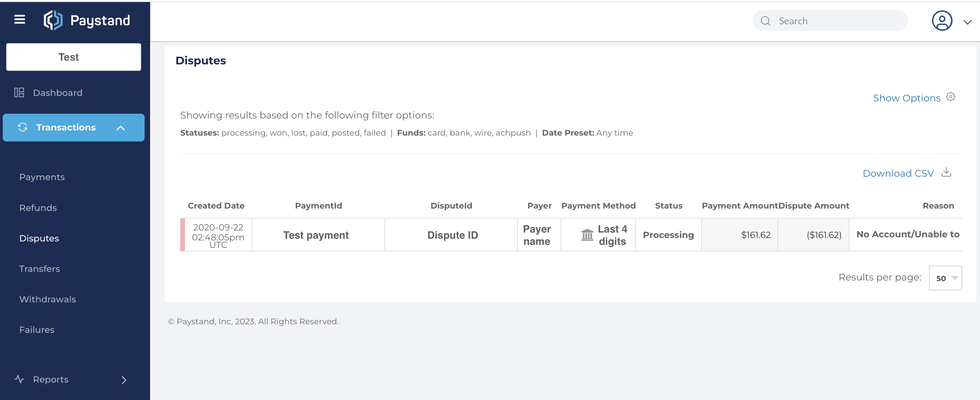Image resolution: width=980 pixels, height=400 pixels.
Task: Click the Paystand logo
Action: [87, 21]
